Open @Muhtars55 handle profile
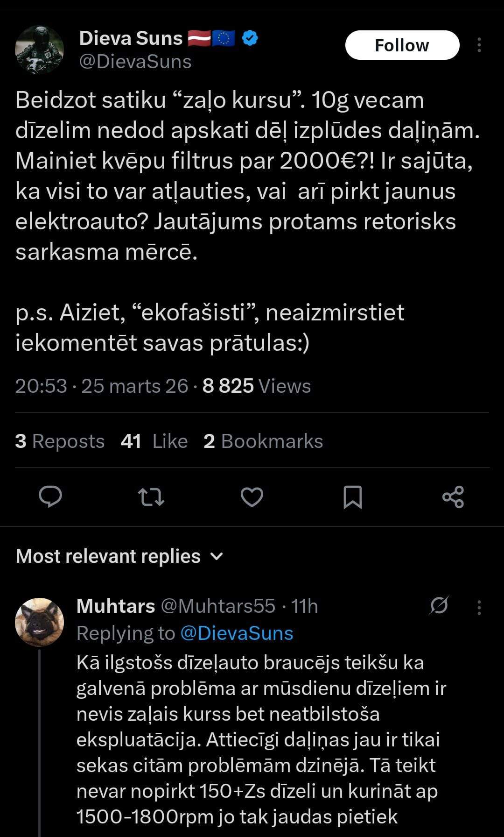The width and height of the screenshot is (504, 837). click(218, 606)
